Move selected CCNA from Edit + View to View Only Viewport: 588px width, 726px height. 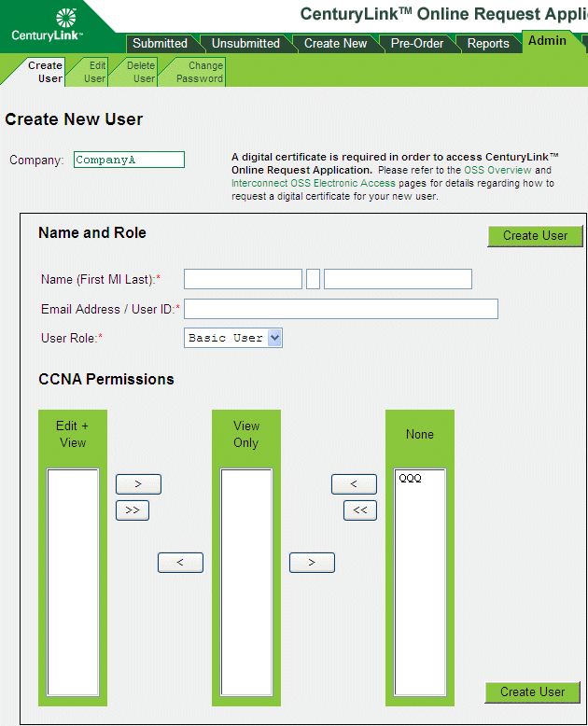pyautogui.click(x=138, y=484)
